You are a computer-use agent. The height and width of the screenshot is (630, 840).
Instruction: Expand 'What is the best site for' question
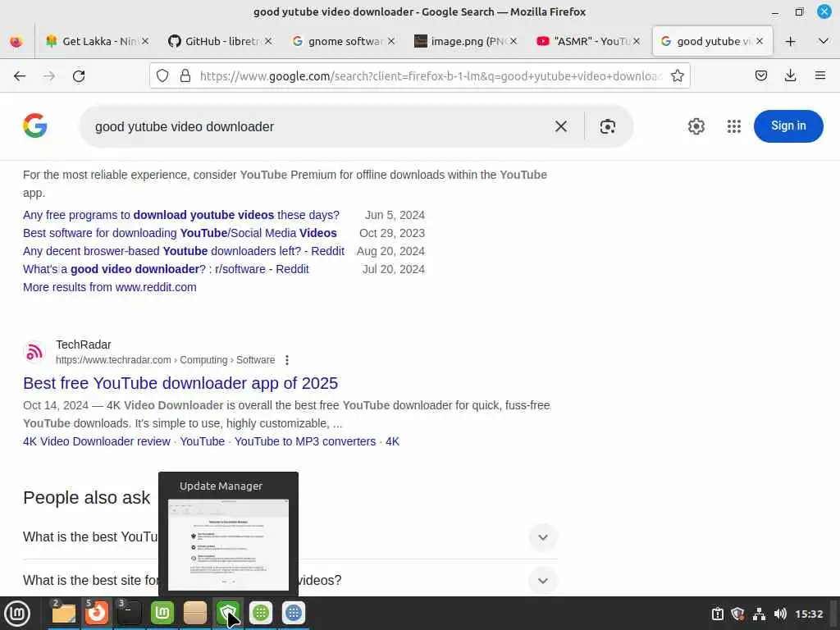point(543,581)
